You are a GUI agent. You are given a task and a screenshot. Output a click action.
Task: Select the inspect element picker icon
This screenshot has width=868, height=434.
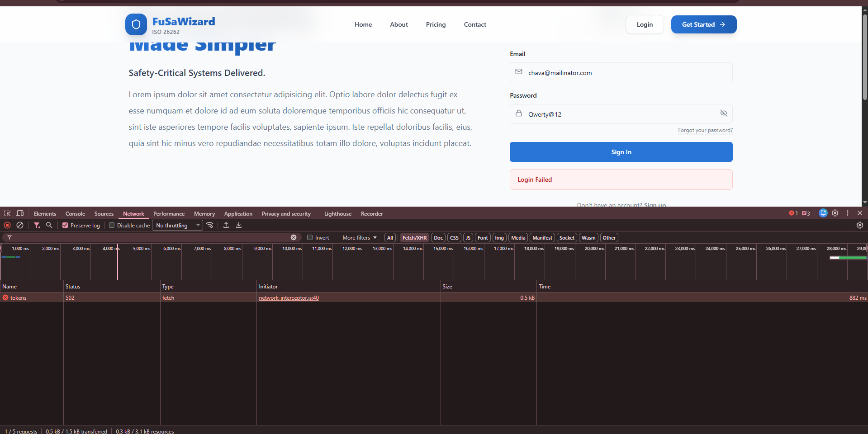click(x=7, y=213)
